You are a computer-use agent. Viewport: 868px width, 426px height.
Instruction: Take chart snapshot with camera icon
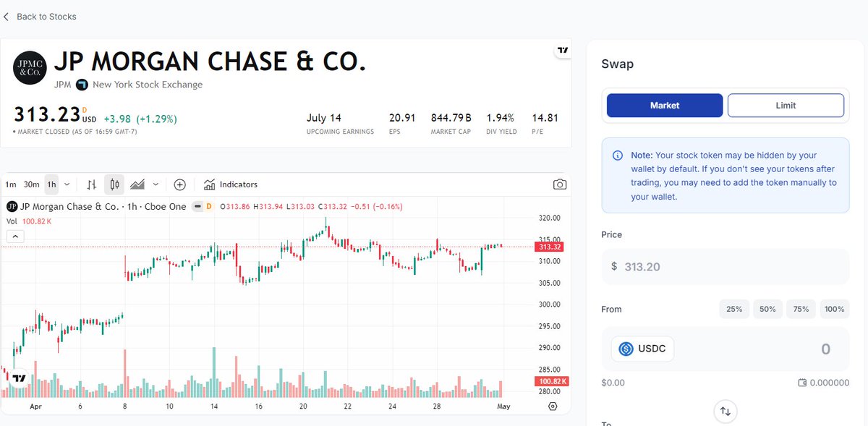(x=559, y=184)
